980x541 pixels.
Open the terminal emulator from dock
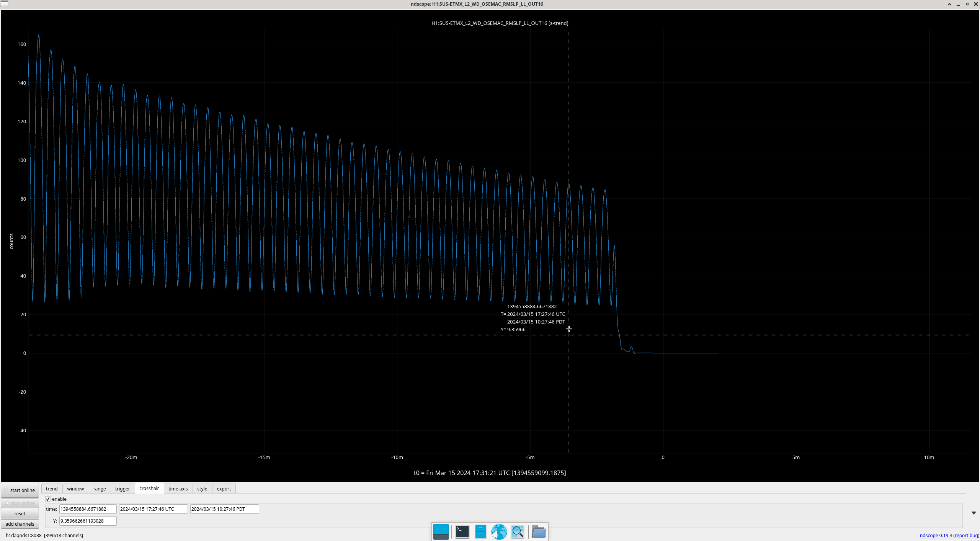pos(462,531)
